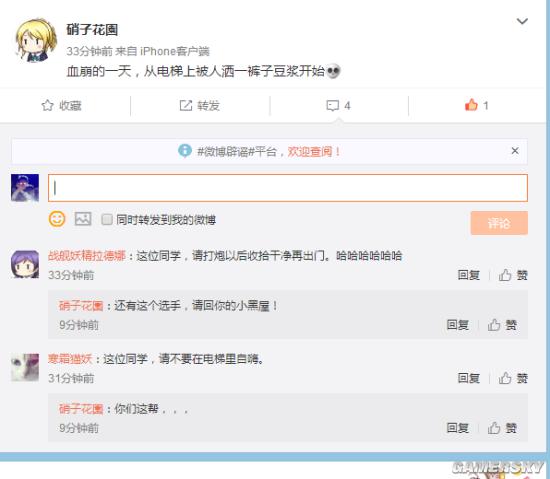
Task: Reply to 寒霜猫妖's comment
Action: (x=469, y=378)
